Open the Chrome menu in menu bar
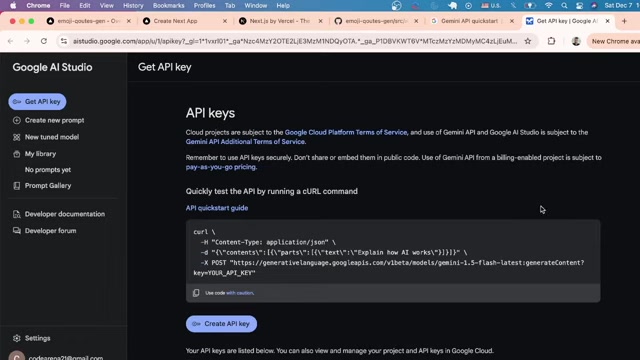 click(x=38, y=6)
